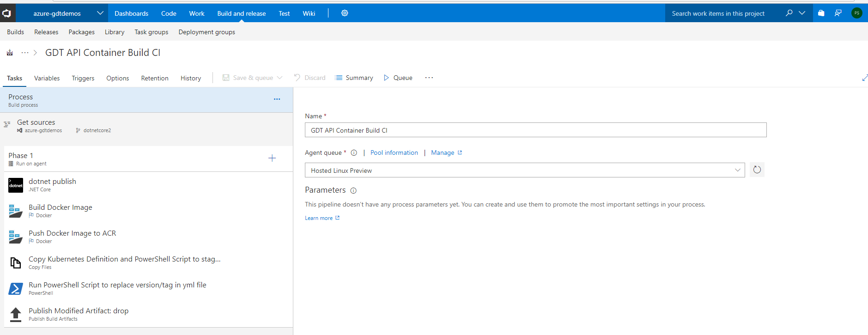Select the Process build process row
The image size is (868, 335).
click(x=146, y=100)
